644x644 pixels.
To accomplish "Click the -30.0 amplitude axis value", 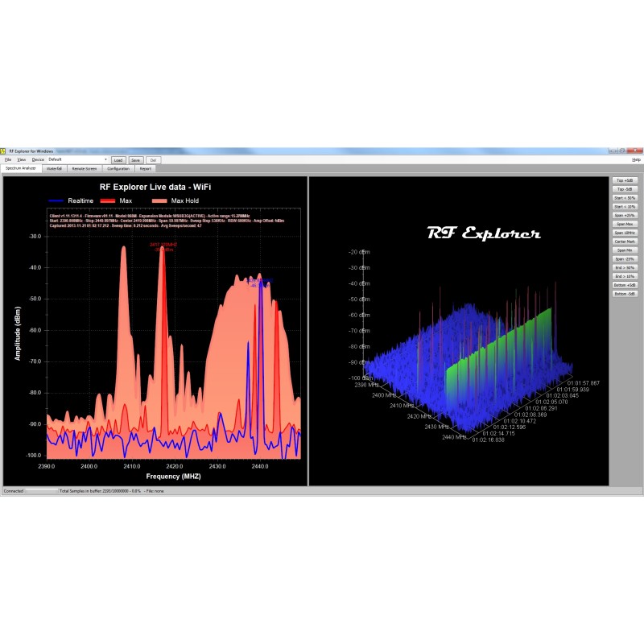I will pyautogui.click(x=35, y=237).
